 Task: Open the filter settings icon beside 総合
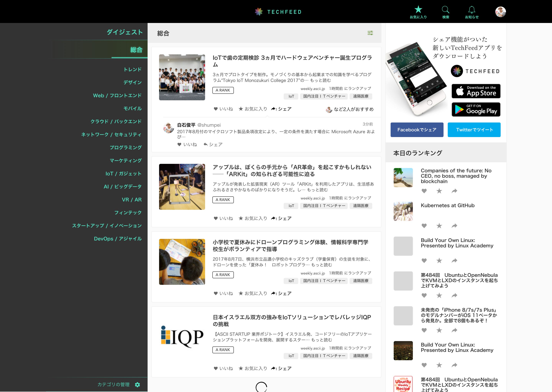click(x=370, y=33)
